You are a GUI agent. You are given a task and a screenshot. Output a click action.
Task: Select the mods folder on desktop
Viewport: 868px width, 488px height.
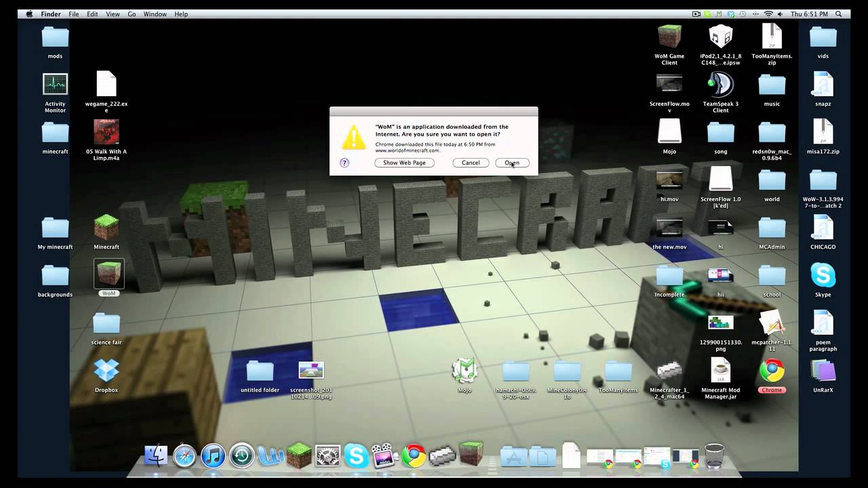[55, 37]
